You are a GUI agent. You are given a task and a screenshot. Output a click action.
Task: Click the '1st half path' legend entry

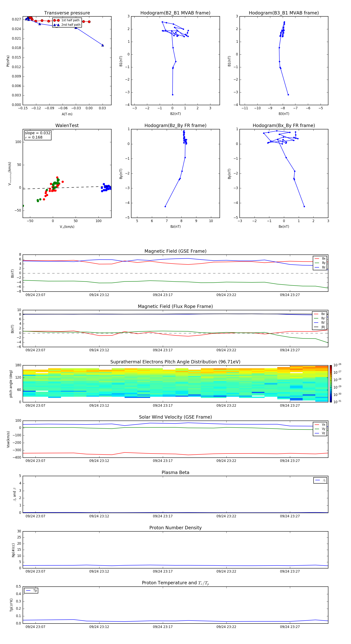67,20
